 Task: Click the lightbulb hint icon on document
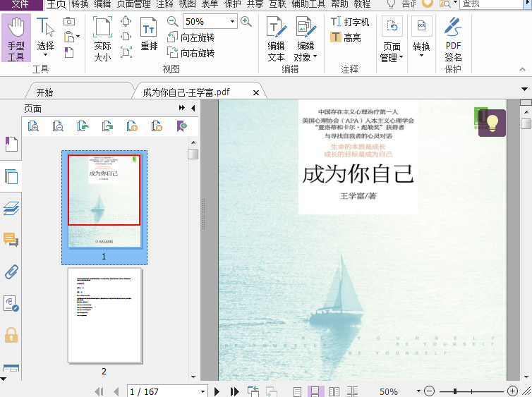492,123
